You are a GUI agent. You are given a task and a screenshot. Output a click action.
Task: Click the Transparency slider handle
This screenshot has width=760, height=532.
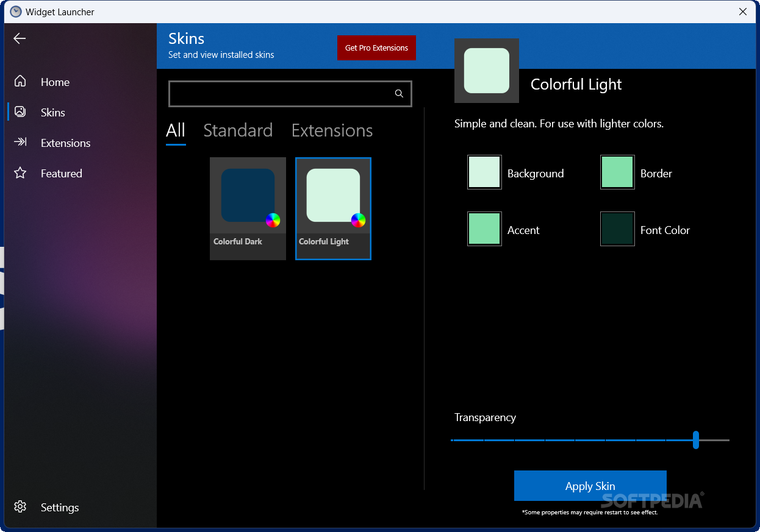[x=696, y=440]
